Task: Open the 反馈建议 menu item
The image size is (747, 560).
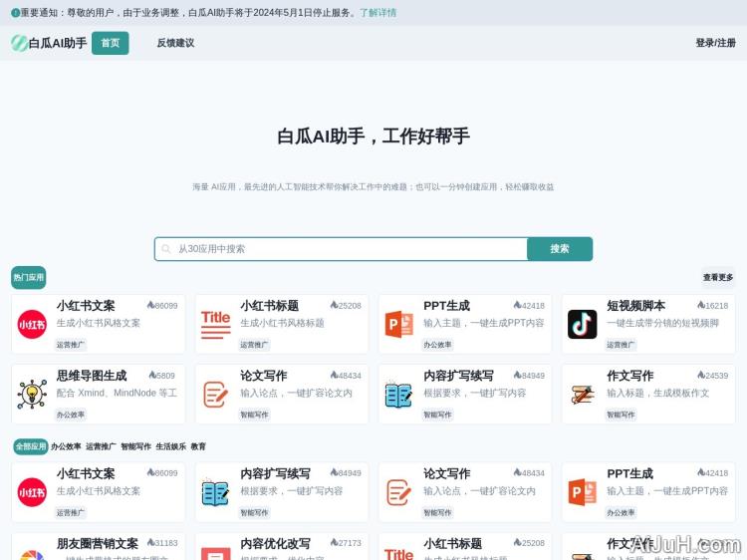Action: click(x=175, y=43)
